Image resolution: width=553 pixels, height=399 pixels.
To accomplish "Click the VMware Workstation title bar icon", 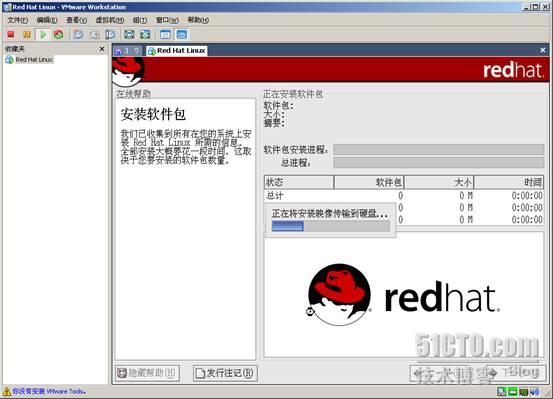I will [7, 7].
